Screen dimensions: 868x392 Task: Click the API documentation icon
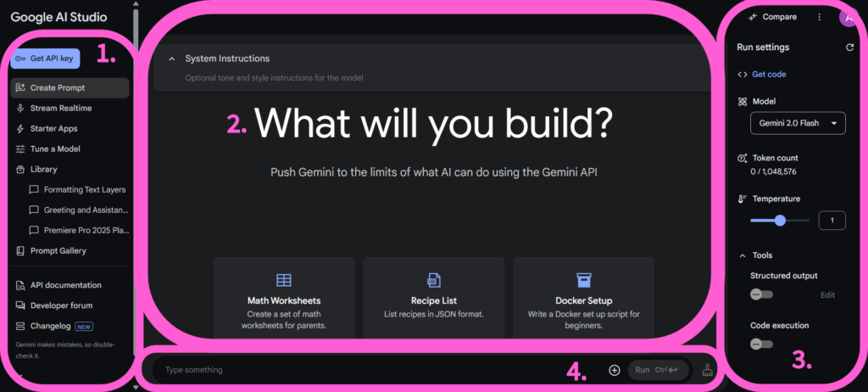[x=20, y=286]
